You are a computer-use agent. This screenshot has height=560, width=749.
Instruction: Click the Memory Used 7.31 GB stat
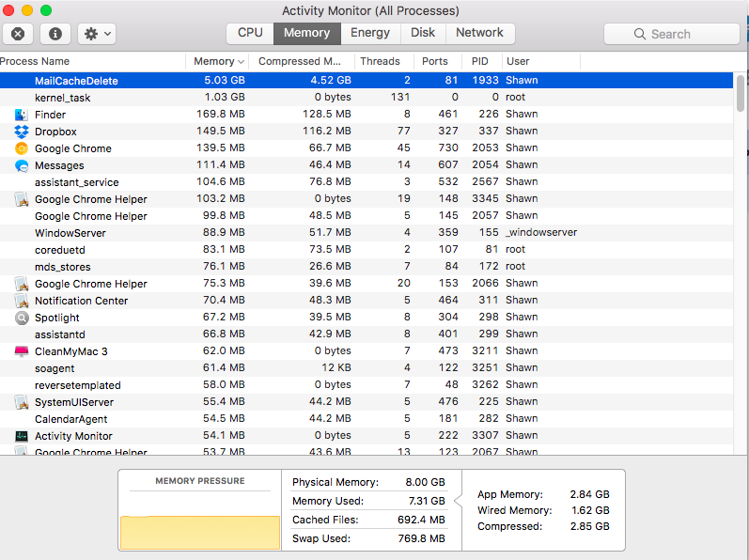click(368, 501)
